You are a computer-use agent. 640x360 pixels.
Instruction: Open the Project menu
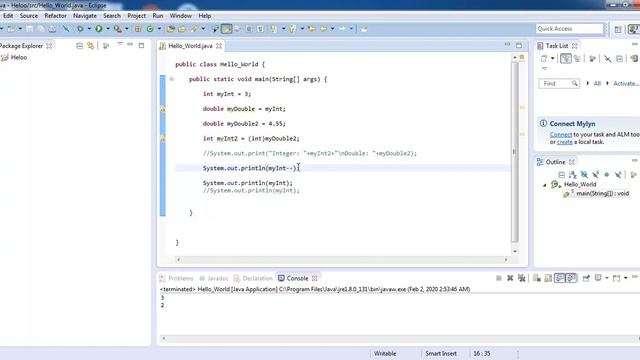[x=136, y=16]
